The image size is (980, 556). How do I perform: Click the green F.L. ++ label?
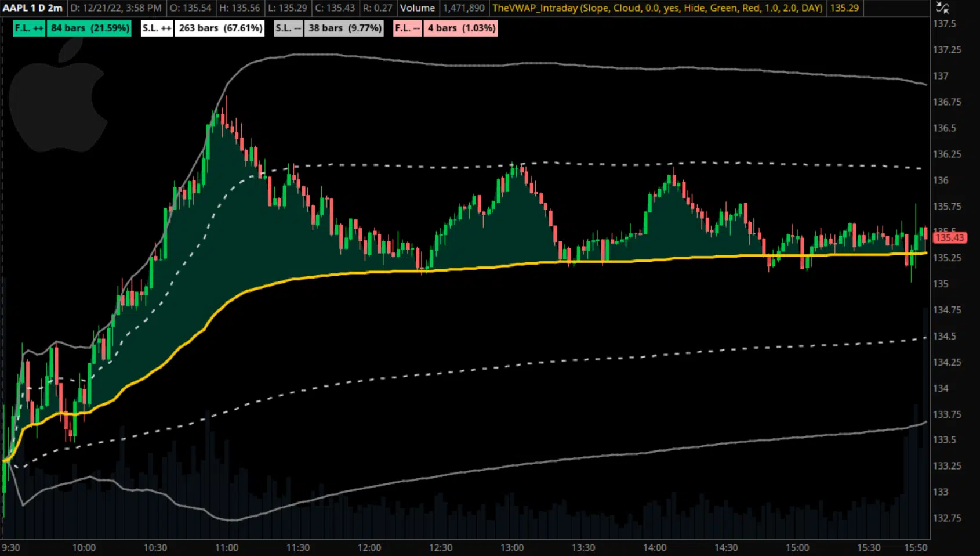point(29,28)
